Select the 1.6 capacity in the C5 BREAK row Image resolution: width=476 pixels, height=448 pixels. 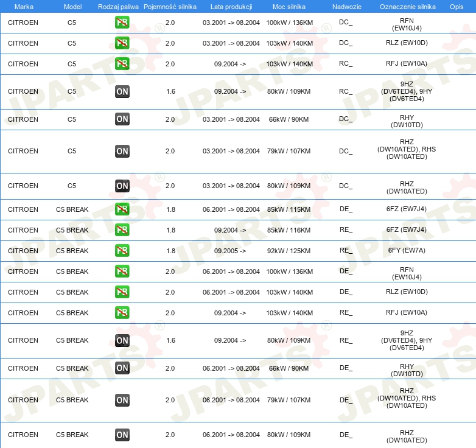click(x=170, y=340)
